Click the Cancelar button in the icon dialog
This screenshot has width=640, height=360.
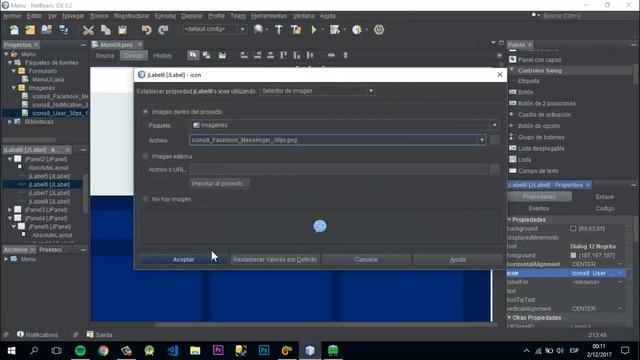(x=366, y=260)
